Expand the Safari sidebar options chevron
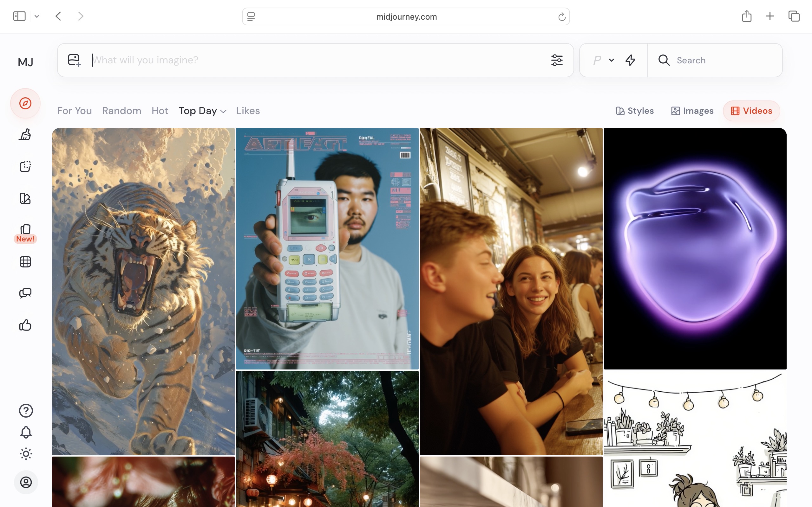Viewport: 812px width, 507px height. pos(37,16)
